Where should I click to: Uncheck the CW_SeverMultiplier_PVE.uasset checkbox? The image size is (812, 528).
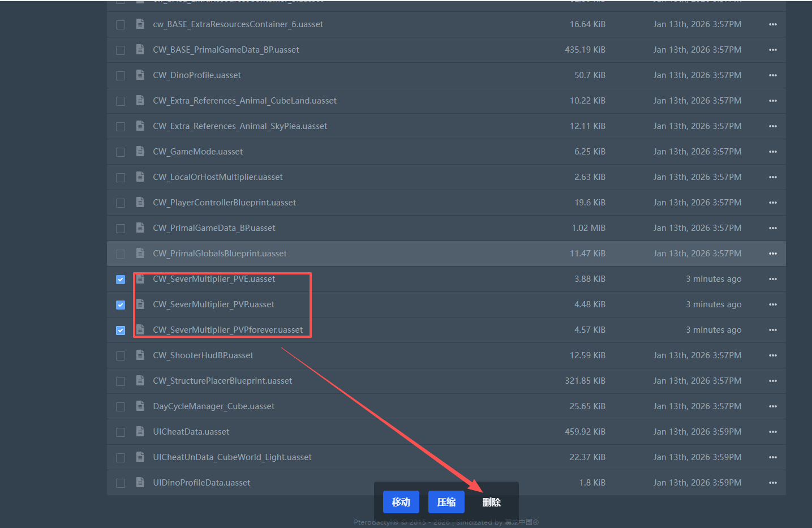(x=121, y=280)
